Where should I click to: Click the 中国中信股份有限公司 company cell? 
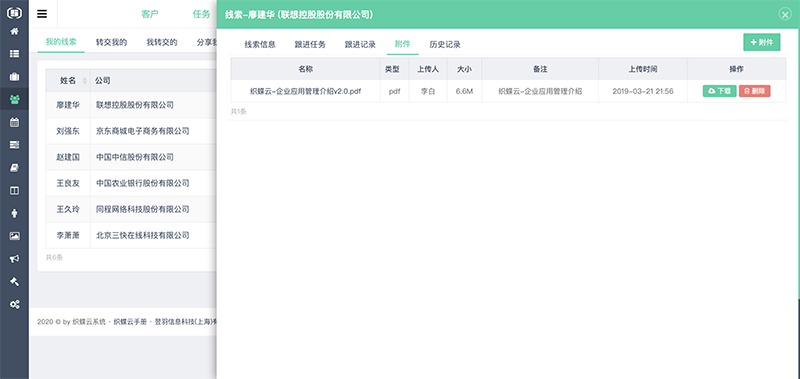point(135,157)
